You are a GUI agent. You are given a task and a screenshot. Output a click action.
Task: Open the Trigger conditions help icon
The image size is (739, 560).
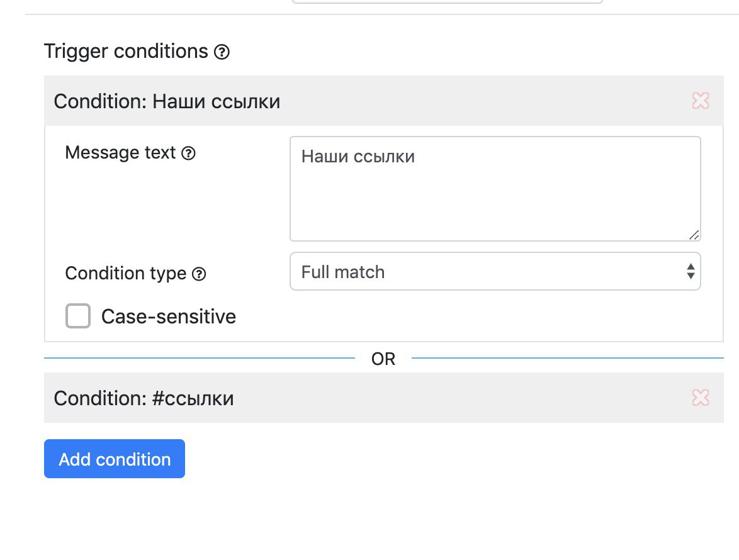[x=222, y=52]
